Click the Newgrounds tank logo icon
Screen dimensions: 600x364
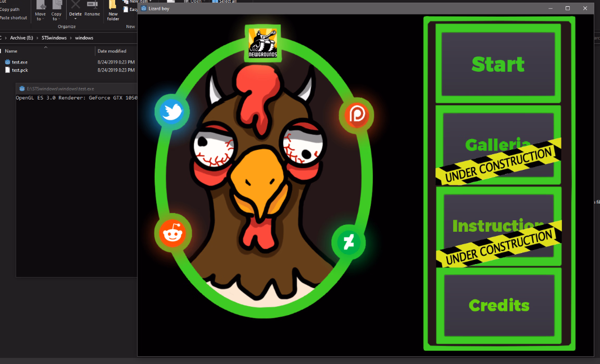click(263, 43)
